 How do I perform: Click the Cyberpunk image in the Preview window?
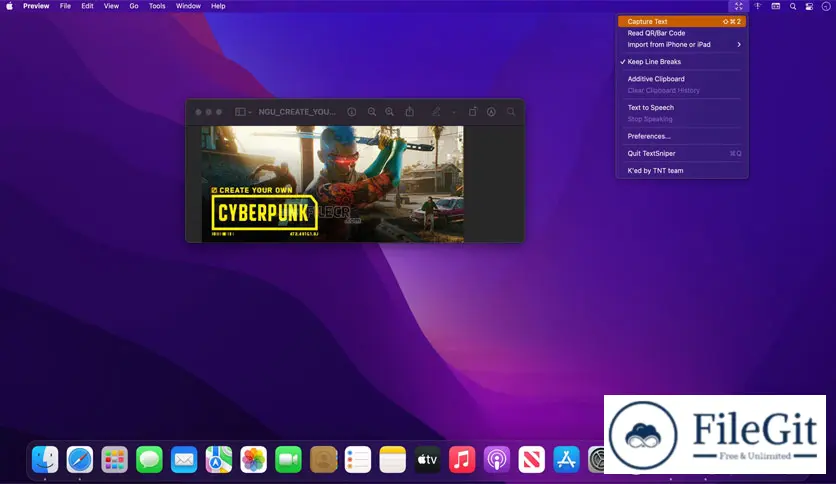(333, 184)
